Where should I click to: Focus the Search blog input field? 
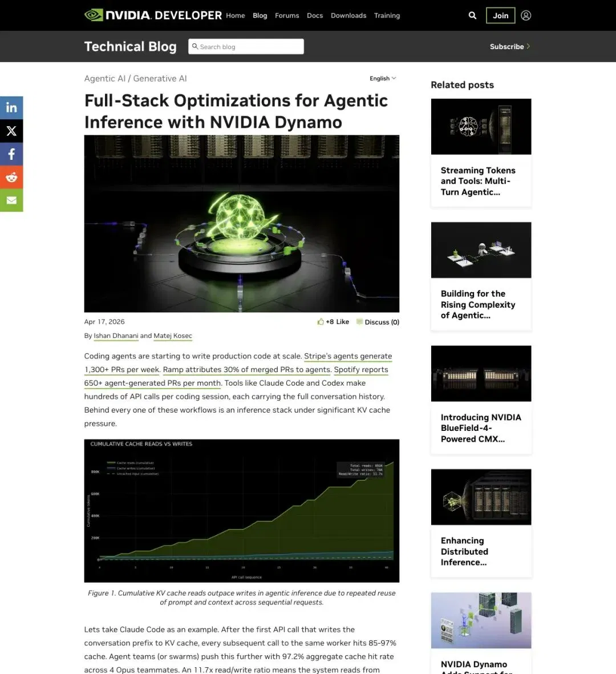tap(246, 46)
